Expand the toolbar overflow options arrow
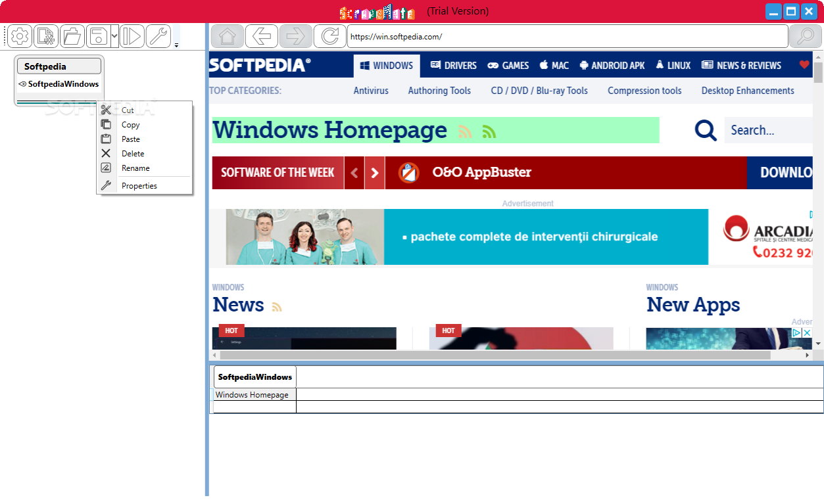The width and height of the screenshot is (824, 504). point(176,45)
